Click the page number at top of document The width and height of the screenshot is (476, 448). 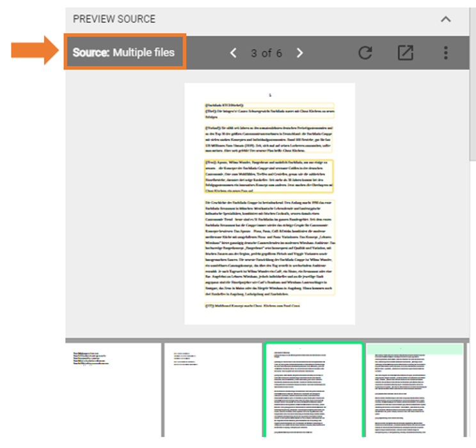click(270, 95)
